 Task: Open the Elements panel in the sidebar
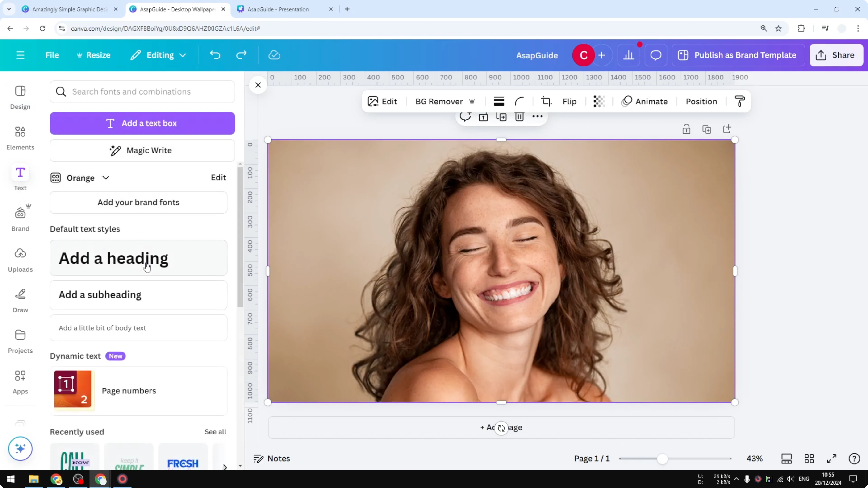click(20, 137)
